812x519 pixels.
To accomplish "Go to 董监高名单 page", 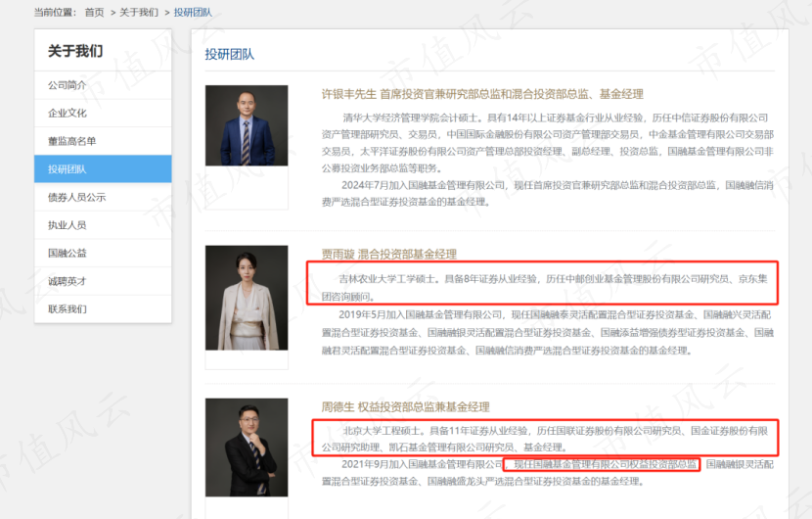I will 103,141.
